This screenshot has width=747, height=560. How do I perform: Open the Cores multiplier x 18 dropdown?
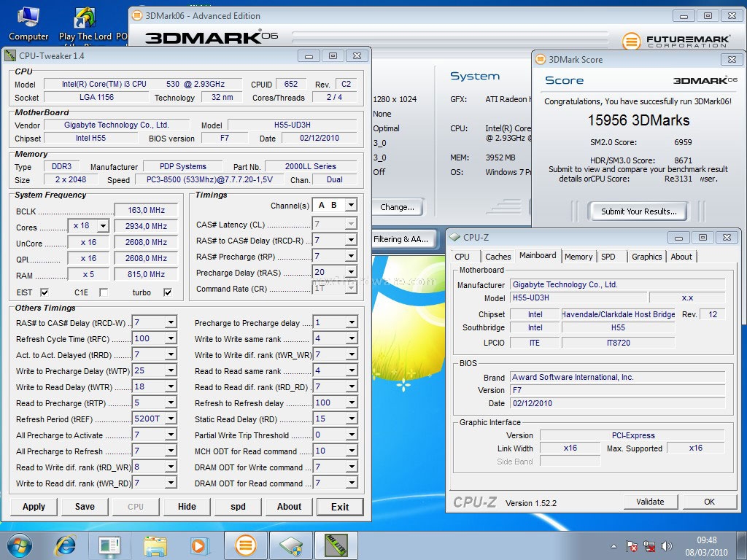tap(103, 226)
